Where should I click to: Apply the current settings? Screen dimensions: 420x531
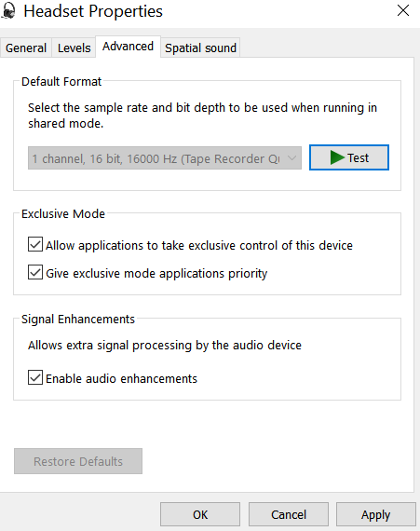click(x=375, y=514)
